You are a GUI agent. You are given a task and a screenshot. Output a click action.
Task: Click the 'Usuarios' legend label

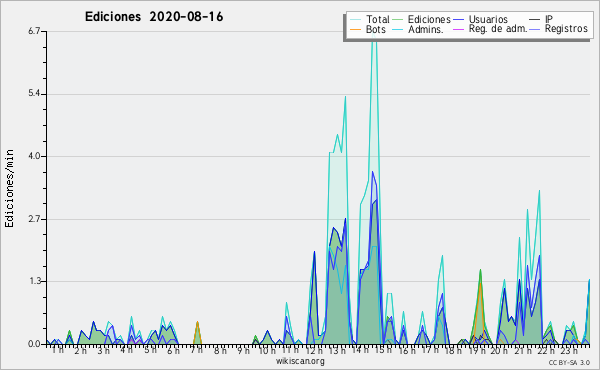[x=488, y=19]
